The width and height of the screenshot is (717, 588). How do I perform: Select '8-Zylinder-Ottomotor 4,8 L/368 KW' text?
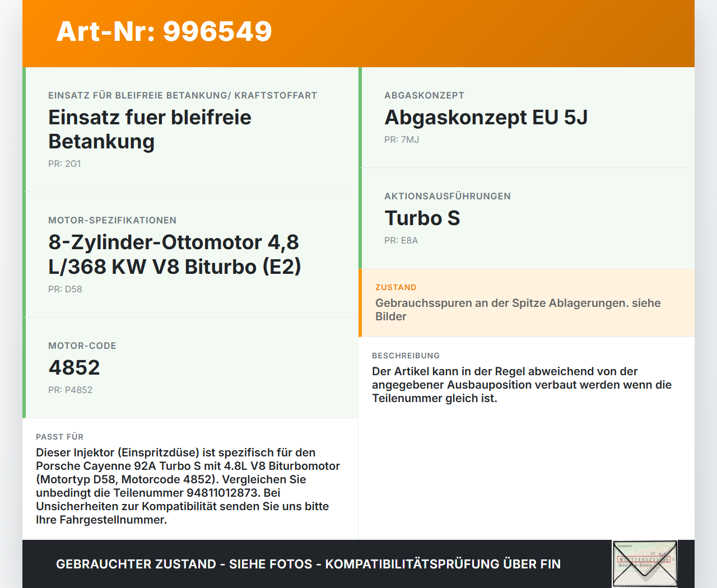tap(174, 254)
